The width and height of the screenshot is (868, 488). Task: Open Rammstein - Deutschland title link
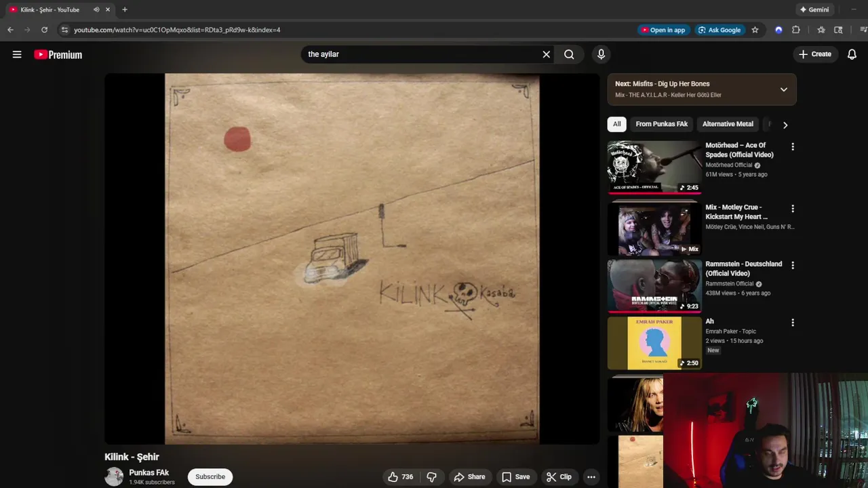point(743,268)
